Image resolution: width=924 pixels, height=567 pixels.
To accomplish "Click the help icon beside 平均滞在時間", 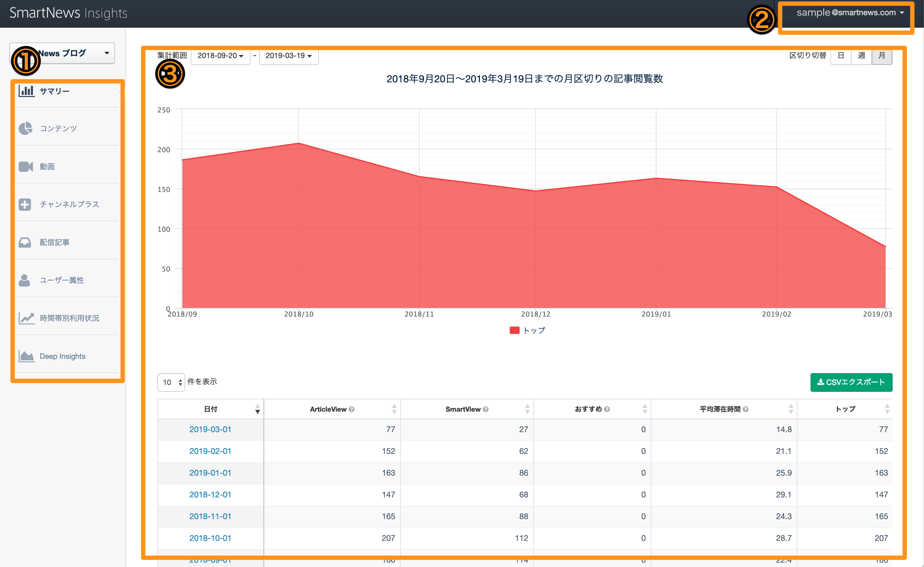I will 746,409.
